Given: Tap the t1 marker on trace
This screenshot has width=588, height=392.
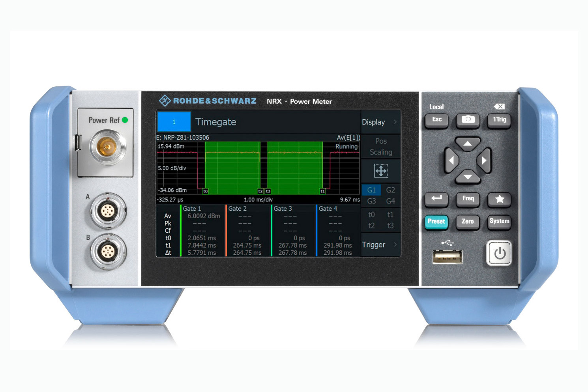Looking at the screenshot, I should point(322,191).
